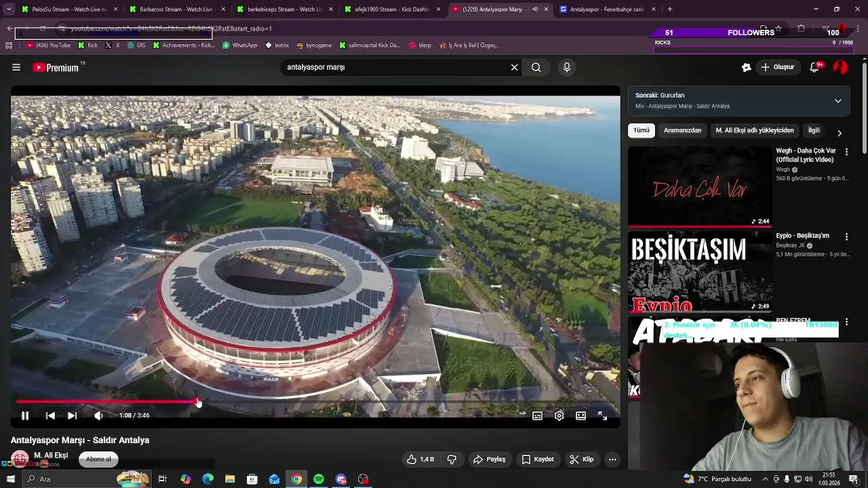Open Spotify from taskbar
The image size is (868, 488).
click(x=319, y=479)
